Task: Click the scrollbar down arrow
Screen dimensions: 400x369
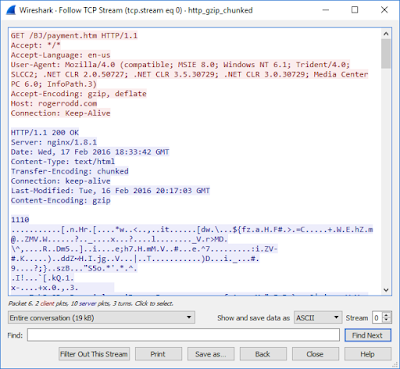Action: [x=386, y=290]
